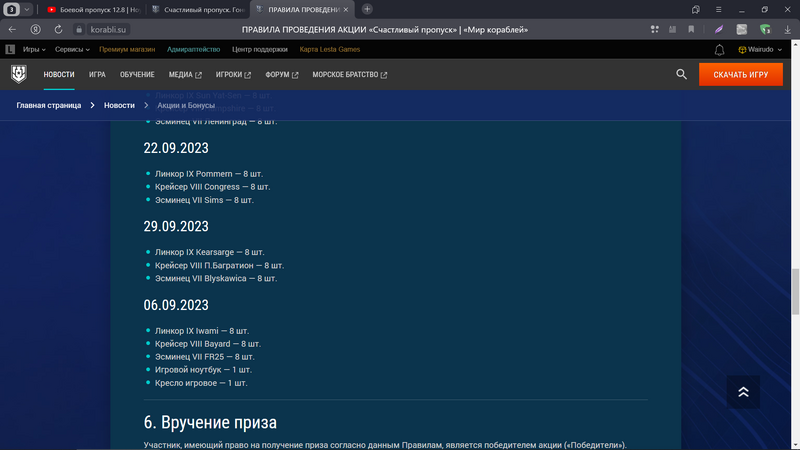Click 'Крейсер VIII П.Багратион' line
The image size is (800, 450).
(219, 265)
